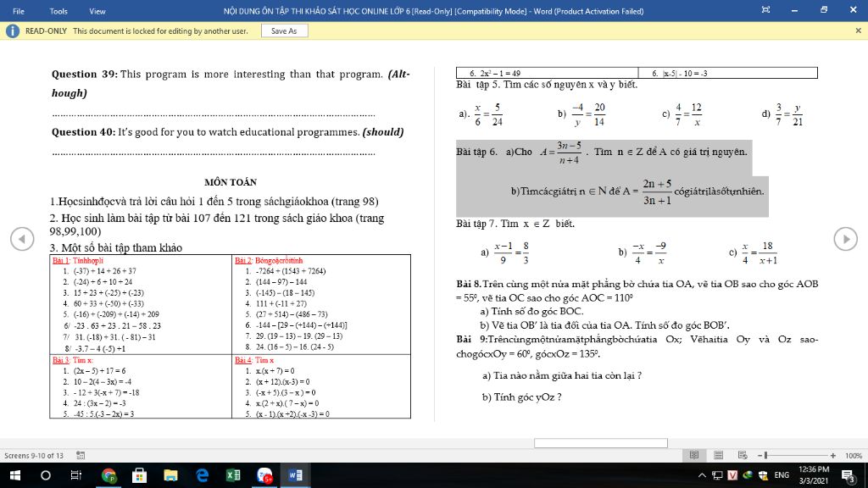Click the read-only info icon
Image resolution: width=868 pixels, height=488 pixels.
tap(12, 31)
